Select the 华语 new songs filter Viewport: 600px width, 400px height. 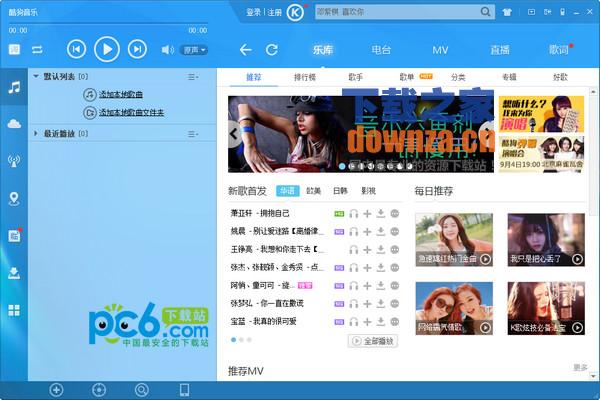pos(288,191)
